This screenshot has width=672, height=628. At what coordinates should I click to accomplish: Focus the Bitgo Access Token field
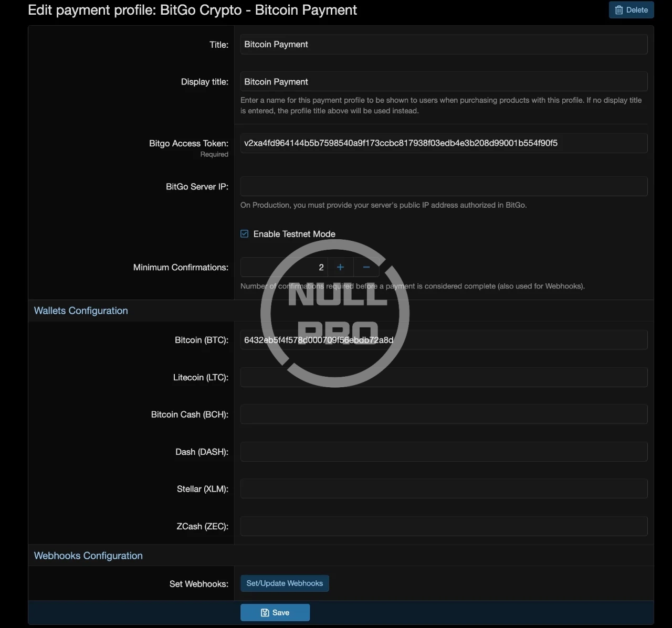point(444,143)
